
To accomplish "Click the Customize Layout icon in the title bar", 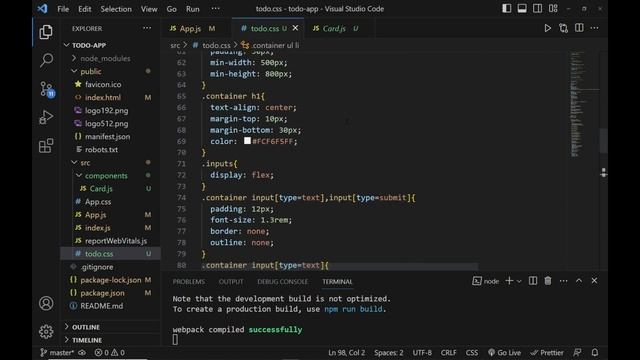I will (x=553, y=9).
